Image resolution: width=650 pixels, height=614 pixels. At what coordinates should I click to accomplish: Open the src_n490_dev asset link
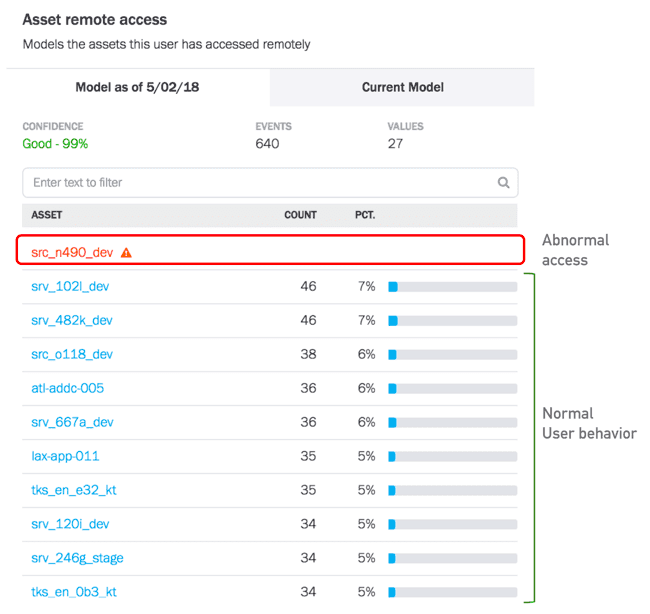pyautogui.click(x=72, y=252)
